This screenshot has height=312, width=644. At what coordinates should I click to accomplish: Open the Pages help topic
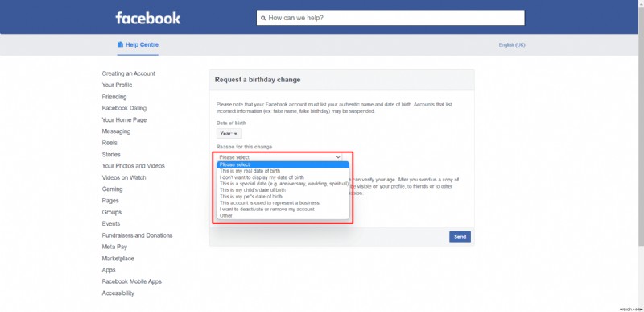(x=110, y=201)
